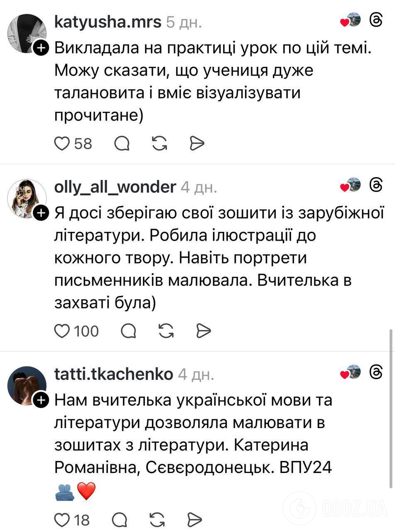Image resolution: width=395 pixels, height=532 pixels.
Task: Open the reply bubble on katyusha.mrs's comment
Action: click(122, 143)
